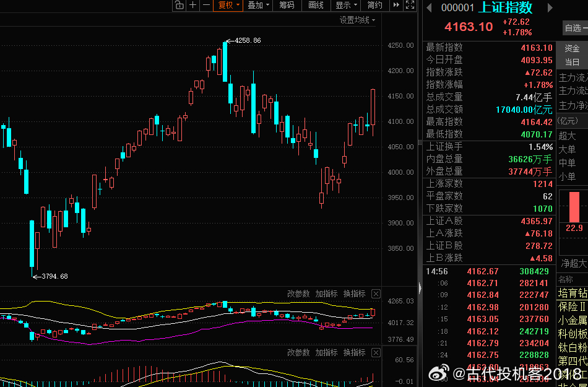Viewport: 588px width, 387px height.
Task: Go to next stock with right arrow
Action: 550,7
